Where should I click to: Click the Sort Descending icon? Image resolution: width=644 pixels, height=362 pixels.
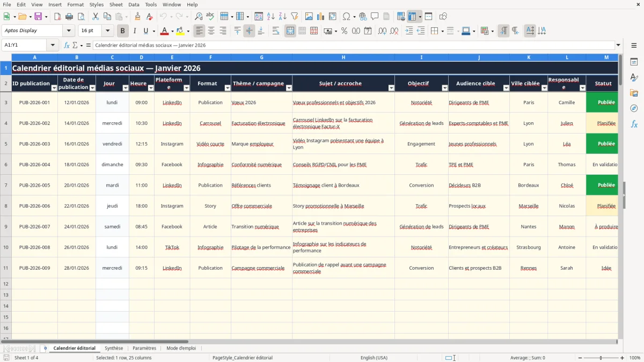click(282, 17)
